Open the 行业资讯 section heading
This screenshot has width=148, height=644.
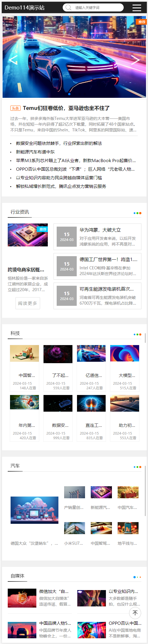(x=20, y=212)
